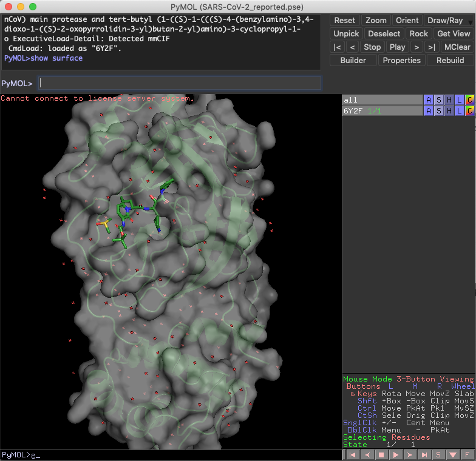
Task: Rewind movie with the |< button
Action: tap(337, 47)
